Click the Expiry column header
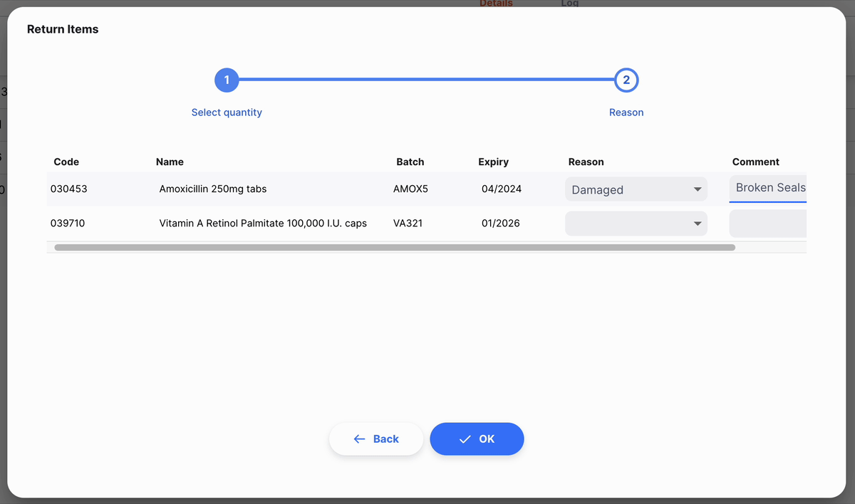The width and height of the screenshot is (855, 504). (x=493, y=162)
